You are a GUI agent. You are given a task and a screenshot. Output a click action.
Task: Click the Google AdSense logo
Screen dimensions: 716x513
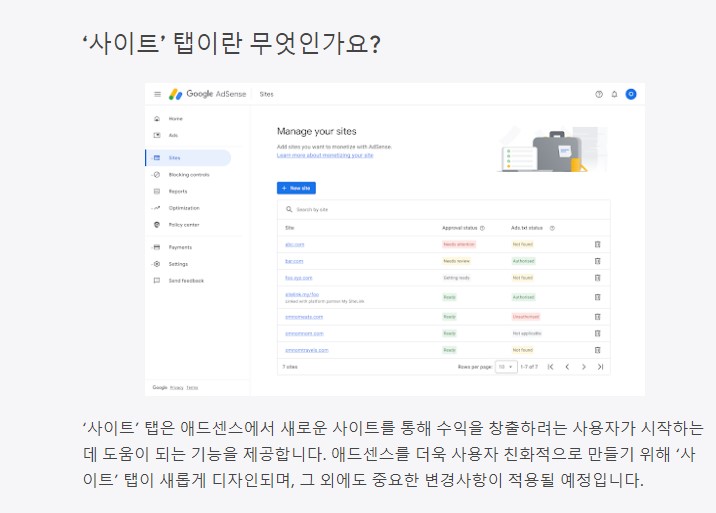(207, 94)
